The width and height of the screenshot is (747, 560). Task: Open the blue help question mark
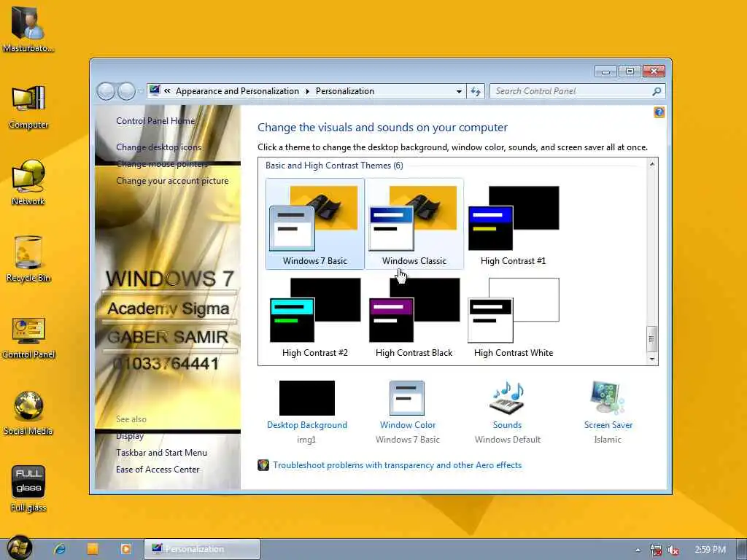coord(659,112)
